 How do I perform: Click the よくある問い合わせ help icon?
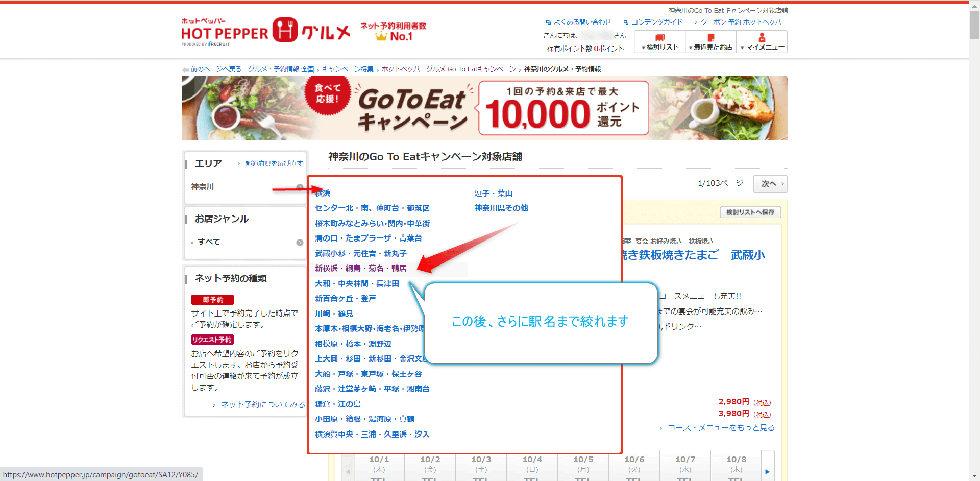coord(548,22)
